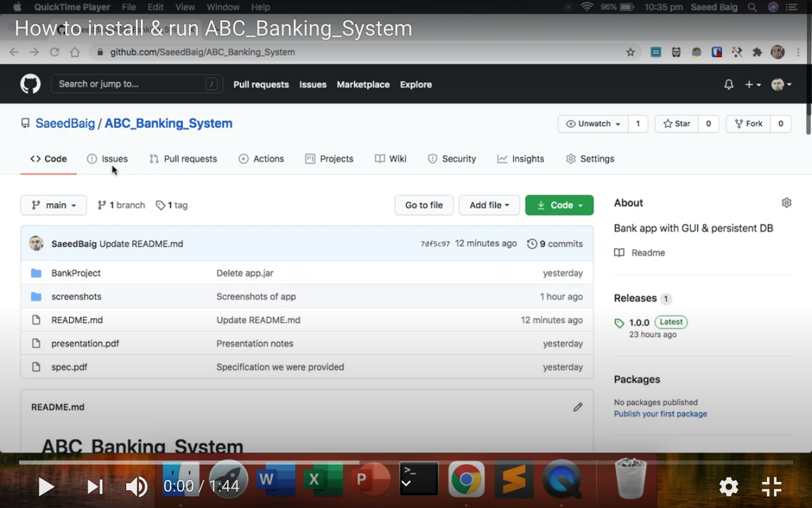This screenshot has width=812, height=508.
Task: Click the address bar URL
Action: pos(202,52)
